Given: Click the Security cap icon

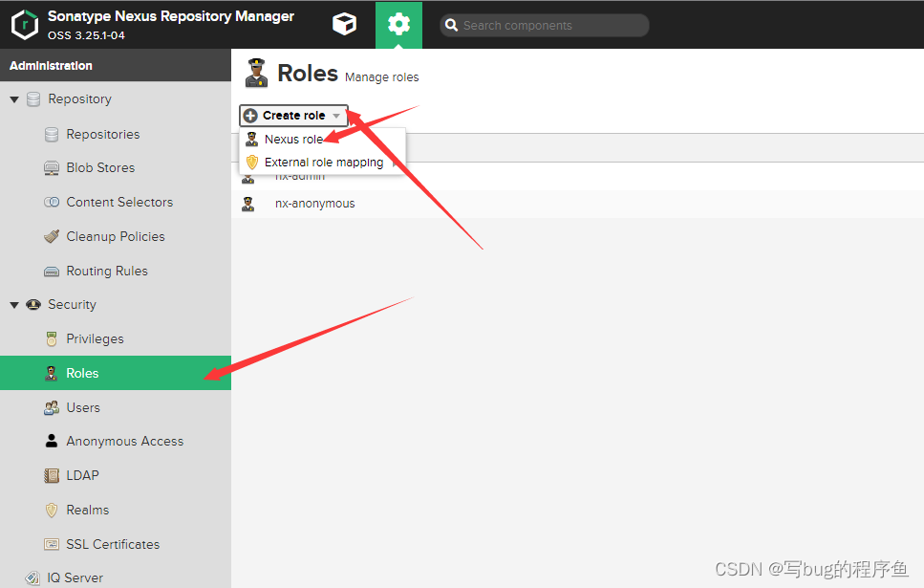Looking at the screenshot, I should point(33,305).
